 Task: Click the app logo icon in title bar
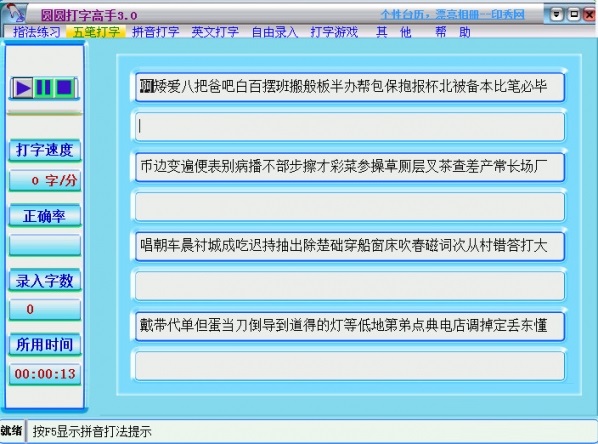point(15,13)
